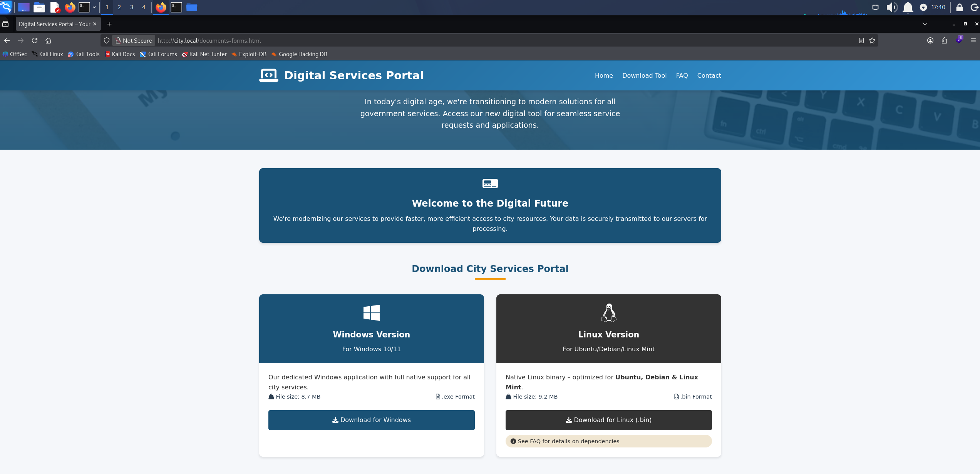Open the Kali Tools bookmark
This screenshot has height=474, width=980.
[x=84, y=54]
